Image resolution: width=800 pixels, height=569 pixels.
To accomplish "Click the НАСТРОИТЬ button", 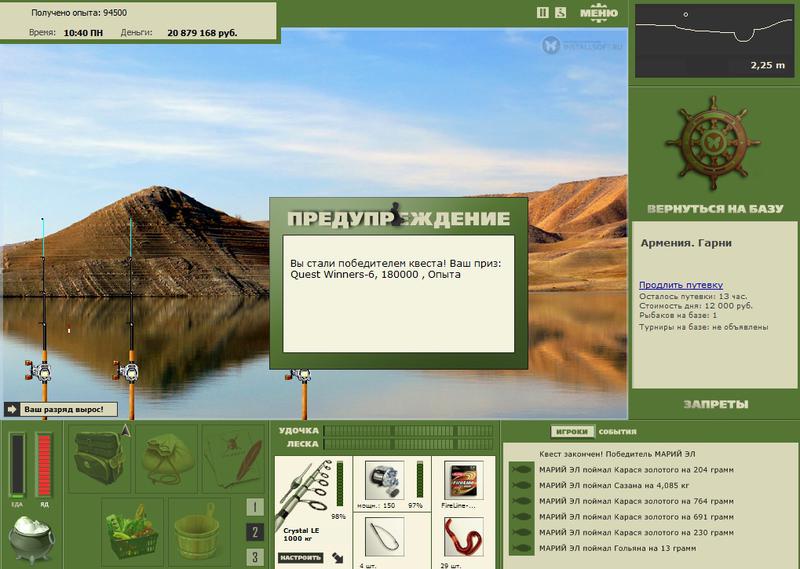I will pos(301,558).
